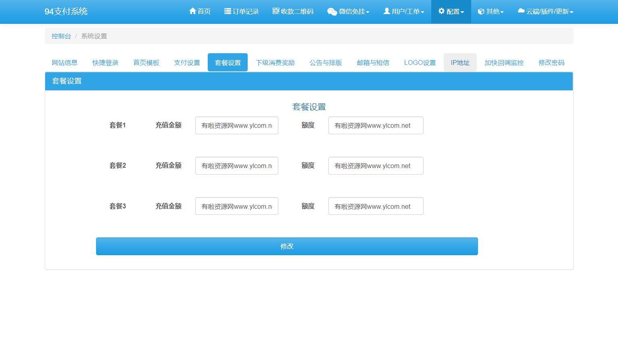Click the list icon beside 订单记录

click(228, 11)
